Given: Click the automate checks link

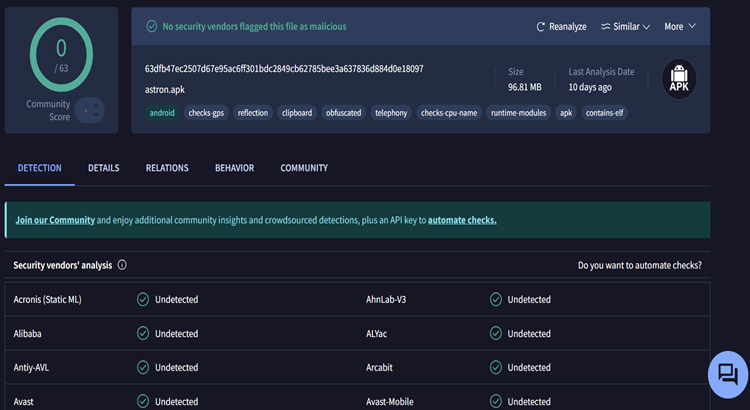Looking at the screenshot, I should pyautogui.click(x=462, y=220).
